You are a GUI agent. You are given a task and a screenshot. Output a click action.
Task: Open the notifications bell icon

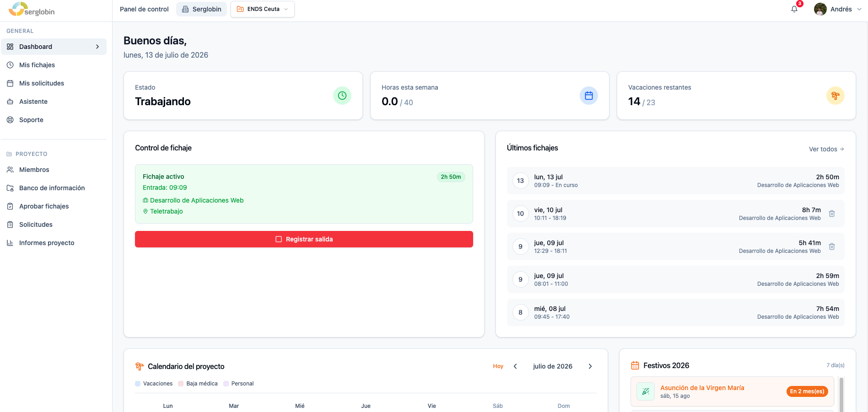point(794,9)
